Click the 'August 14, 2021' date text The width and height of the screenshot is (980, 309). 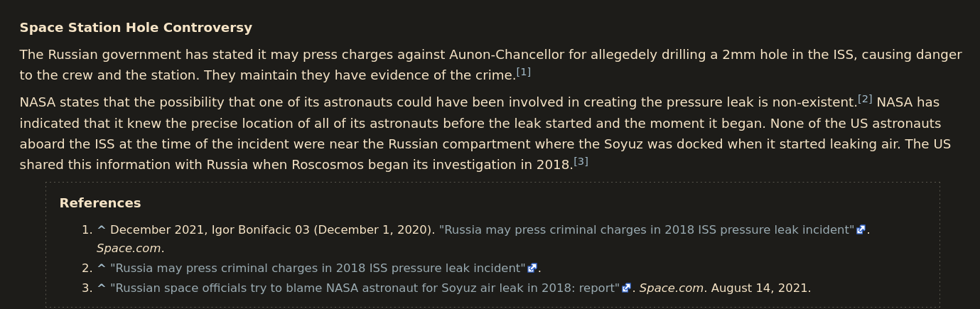pos(759,288)
